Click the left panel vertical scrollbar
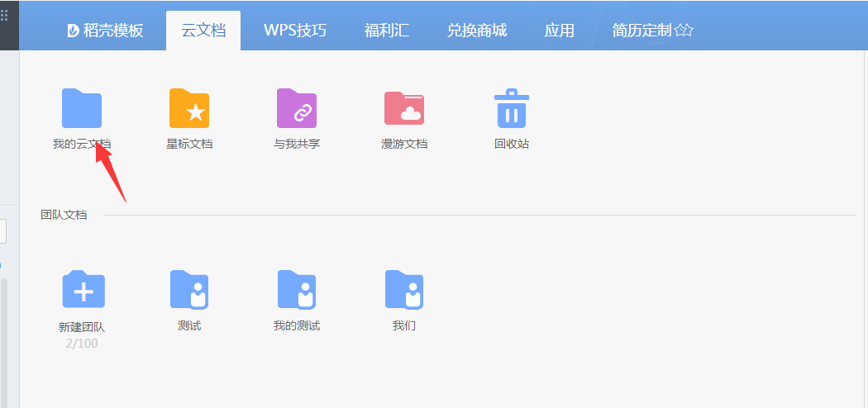 tap(3, 339)
